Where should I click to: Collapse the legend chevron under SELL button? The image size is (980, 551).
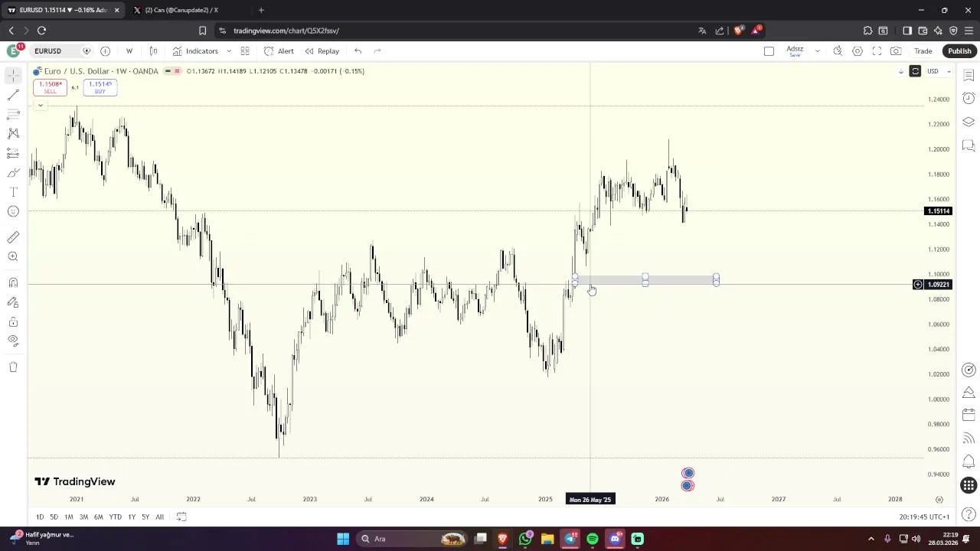pyautogui.click(x=40, y=105)
